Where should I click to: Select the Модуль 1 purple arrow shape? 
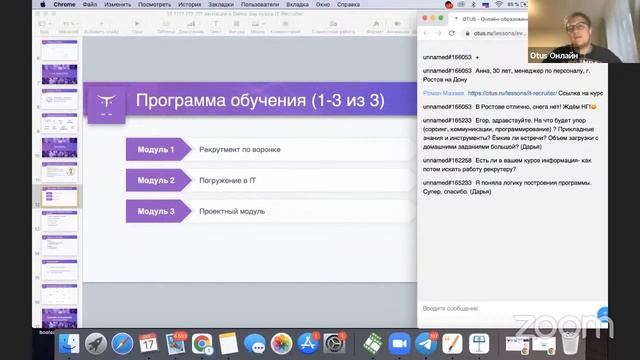(158, 149)
